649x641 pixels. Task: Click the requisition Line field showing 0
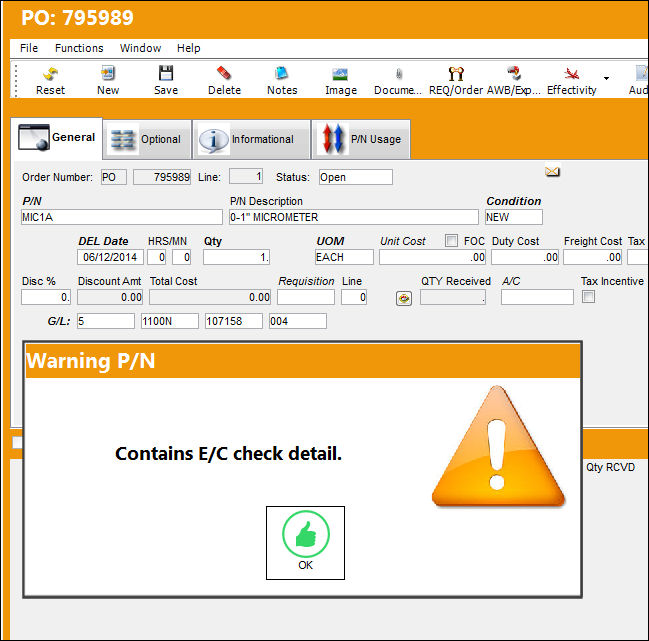pyautogui.click(x=354, y=297)
